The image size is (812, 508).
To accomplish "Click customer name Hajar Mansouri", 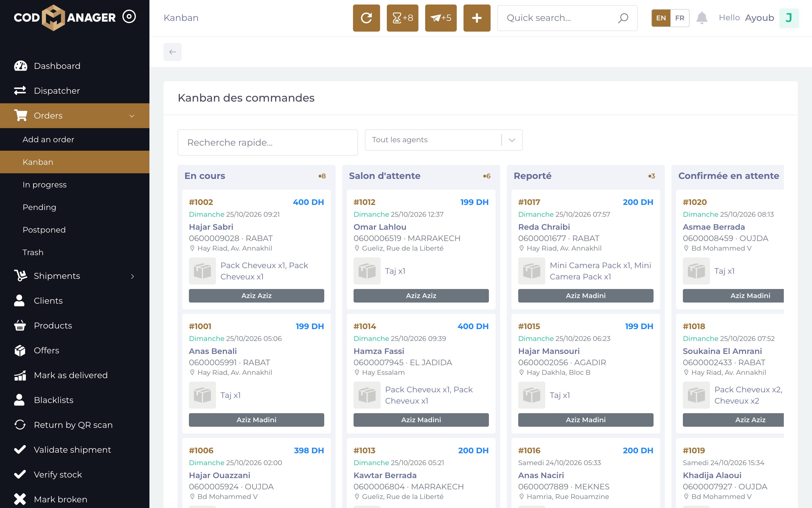I will coord(549,351).
